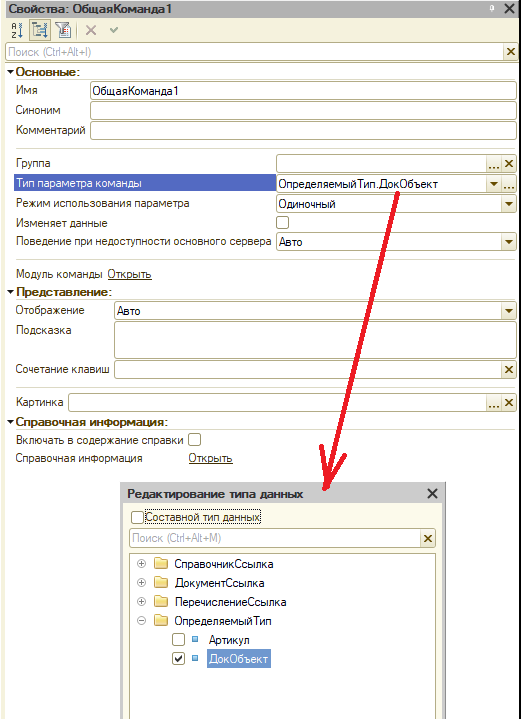
Task: Expand the СправочникСсылка tree folder
Action: (x=142, y=564)
